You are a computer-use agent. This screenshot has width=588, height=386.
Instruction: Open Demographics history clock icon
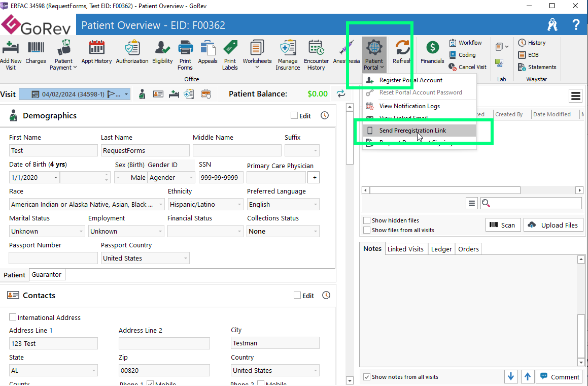[325, 116]
